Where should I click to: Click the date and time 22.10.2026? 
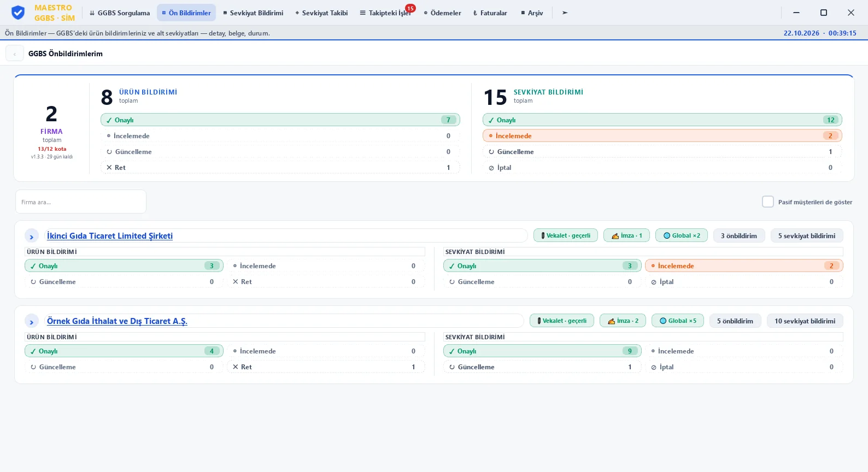(820, 33)
